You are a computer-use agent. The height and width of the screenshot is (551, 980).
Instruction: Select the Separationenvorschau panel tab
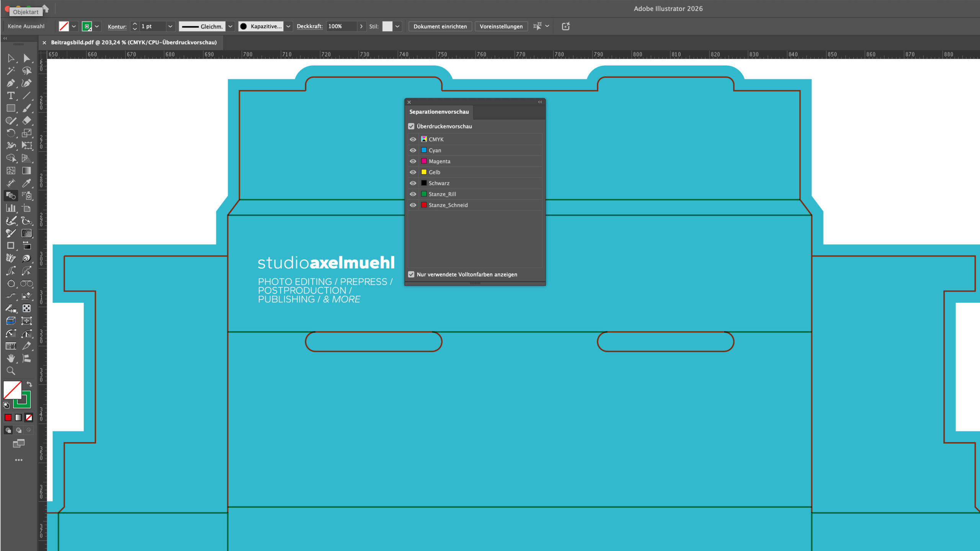(x=439, y=112)
